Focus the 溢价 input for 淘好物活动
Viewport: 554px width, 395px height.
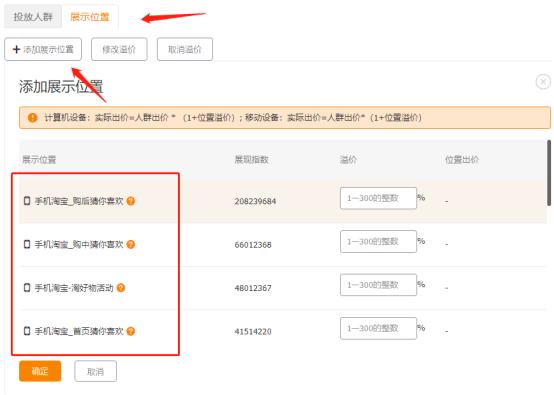tap(378, 285)
